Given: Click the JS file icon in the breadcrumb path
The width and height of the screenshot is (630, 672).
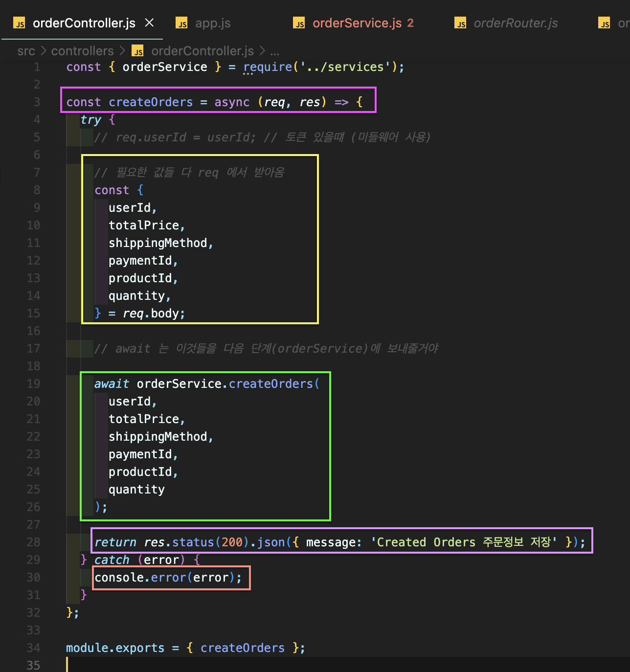Looking at the screenshot, I should click(x=138, y=51).
